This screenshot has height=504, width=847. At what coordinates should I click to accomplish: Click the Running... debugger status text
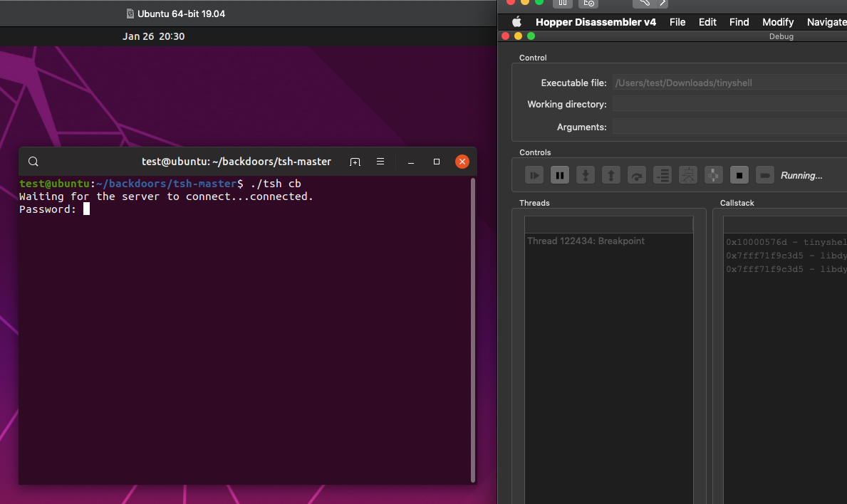click(x=801, y=175)
